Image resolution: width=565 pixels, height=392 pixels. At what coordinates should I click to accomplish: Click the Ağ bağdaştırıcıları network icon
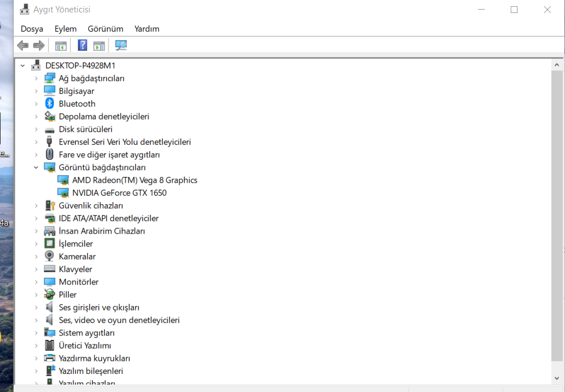pos(49,78)
